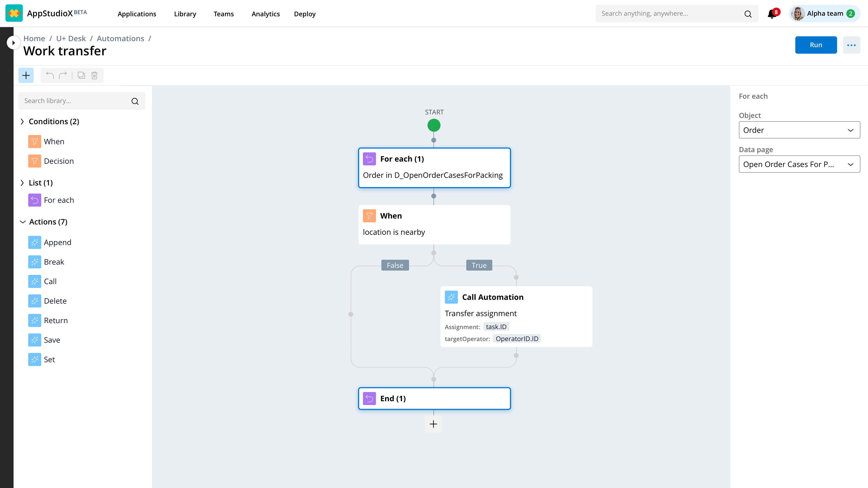868x488 pixels.
Task: Pick the Break action from library
Action: [54, 262]
